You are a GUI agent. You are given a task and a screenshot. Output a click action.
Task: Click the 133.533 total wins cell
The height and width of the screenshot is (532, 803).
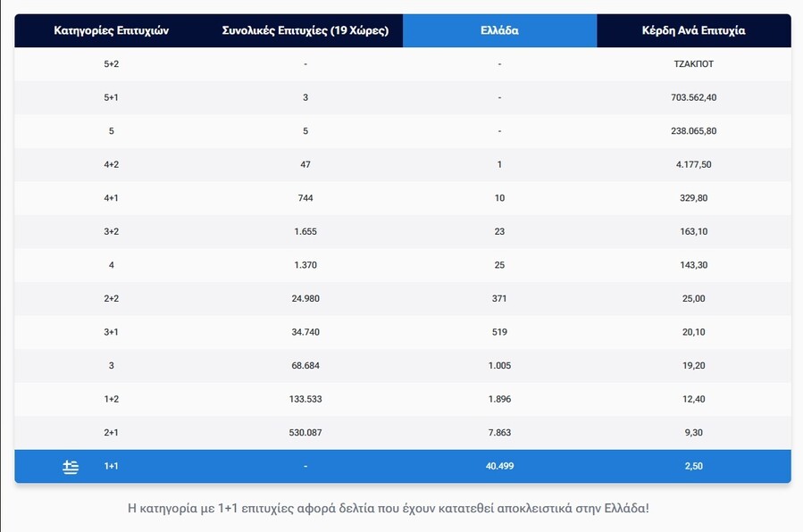click(x=305, y=399)
